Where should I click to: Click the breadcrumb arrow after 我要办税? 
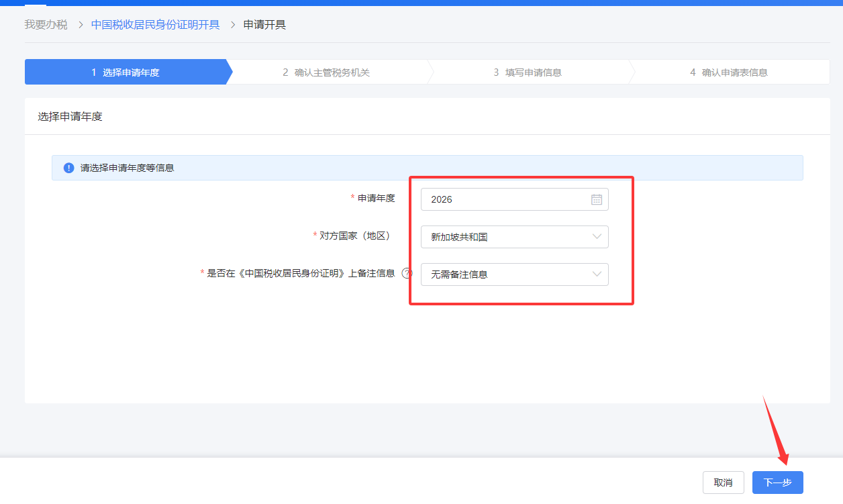tap(79, 25)
